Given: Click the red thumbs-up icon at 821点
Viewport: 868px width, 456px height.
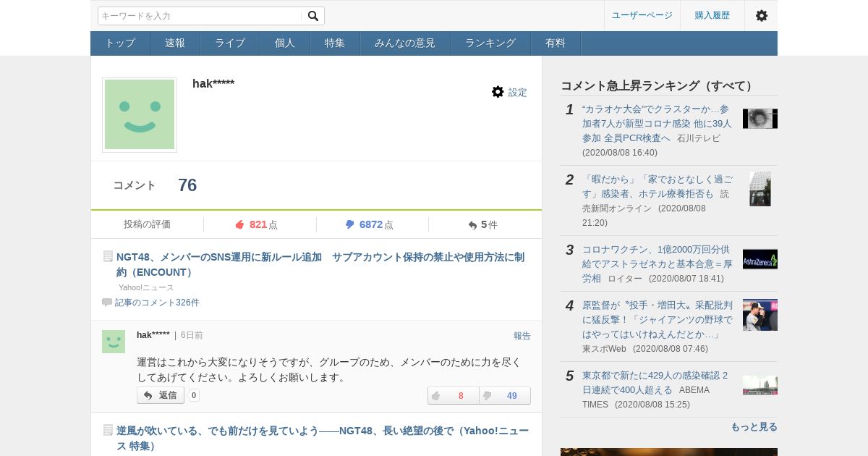Looking at the screenshot, I should [240, 224].
